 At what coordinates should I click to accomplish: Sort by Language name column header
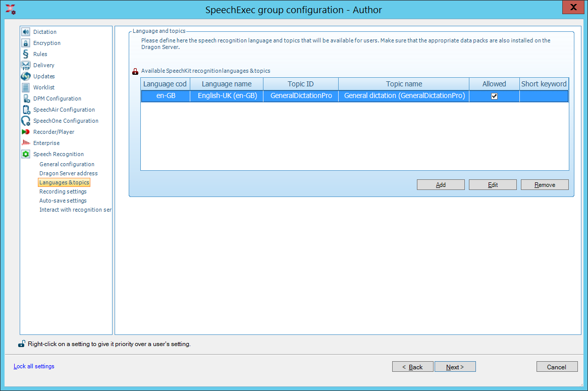click(x=227, y=84)
